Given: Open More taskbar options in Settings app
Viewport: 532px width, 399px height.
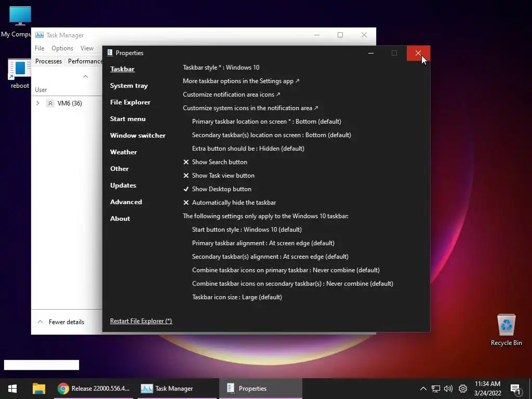Looking at the screenshot, I should 241,81.
